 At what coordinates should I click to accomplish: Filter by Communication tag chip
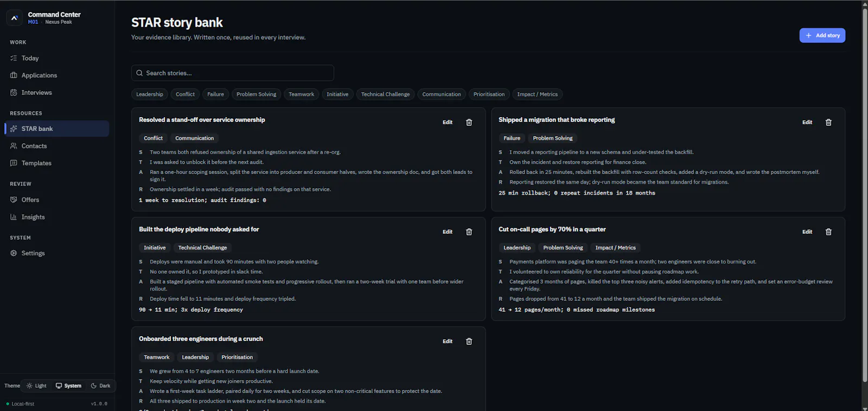pyautogui.click(x=442, y=94)
